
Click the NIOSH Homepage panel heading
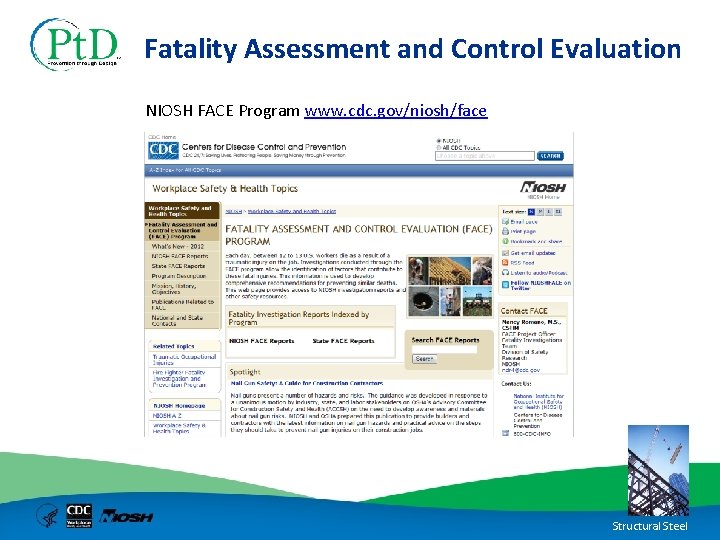[179, 406]
